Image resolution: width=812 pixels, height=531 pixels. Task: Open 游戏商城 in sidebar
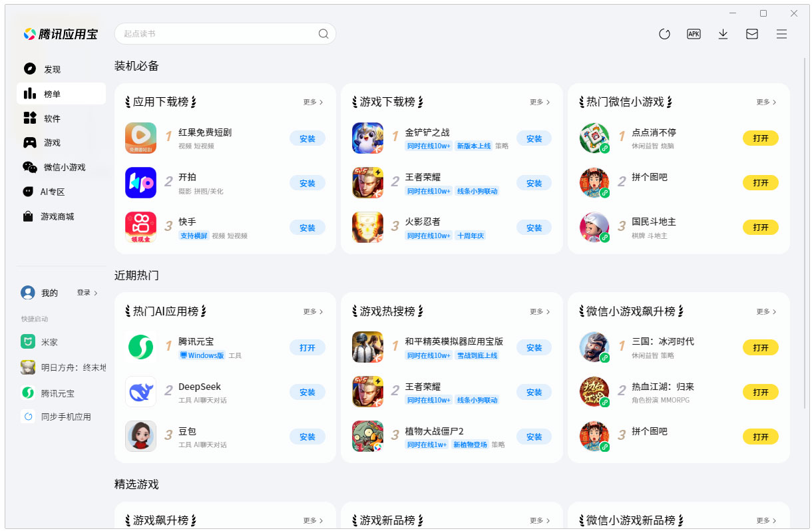click(61, 216)
